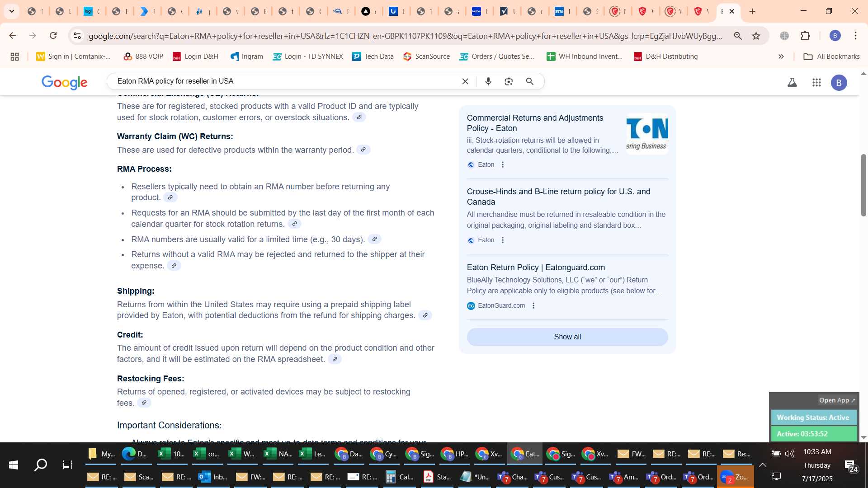Open the Login - TD SYNNEX bookmark
The image size is (868, 488).
tap(308, 56)
